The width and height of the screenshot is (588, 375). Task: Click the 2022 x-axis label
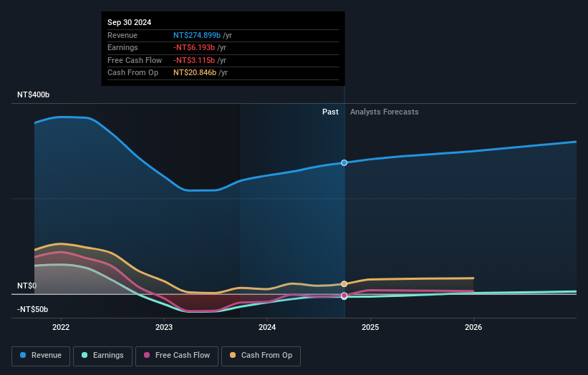click(x=61, y=327)
